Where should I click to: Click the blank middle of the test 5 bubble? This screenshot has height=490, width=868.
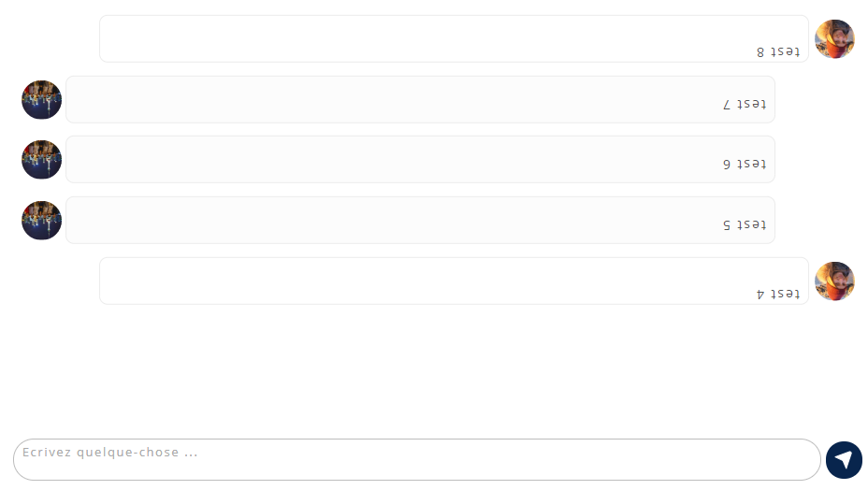420,221
